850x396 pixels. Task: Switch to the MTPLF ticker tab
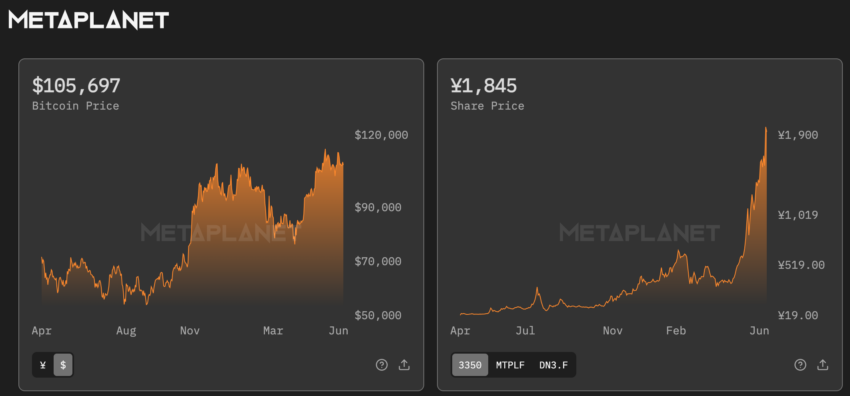coord(510,365)
